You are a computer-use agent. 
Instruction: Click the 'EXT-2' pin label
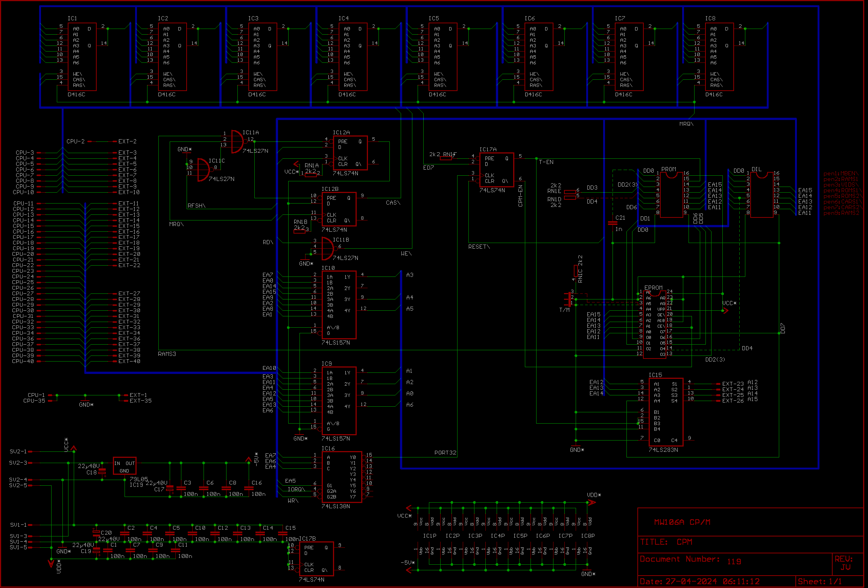pyautogui.click(x=128, y=141)
